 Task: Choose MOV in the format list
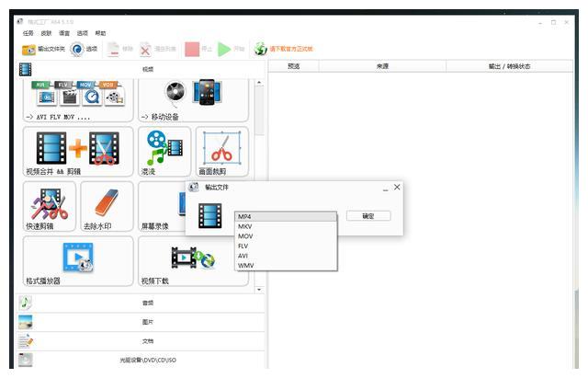click(x=286, y=236)
